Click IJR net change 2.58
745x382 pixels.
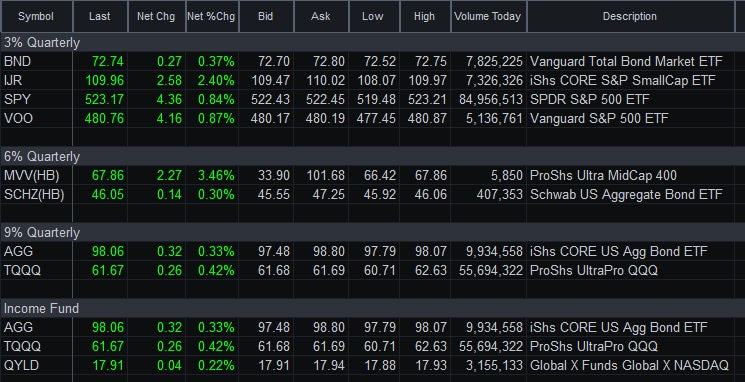[x=169, y=80]
